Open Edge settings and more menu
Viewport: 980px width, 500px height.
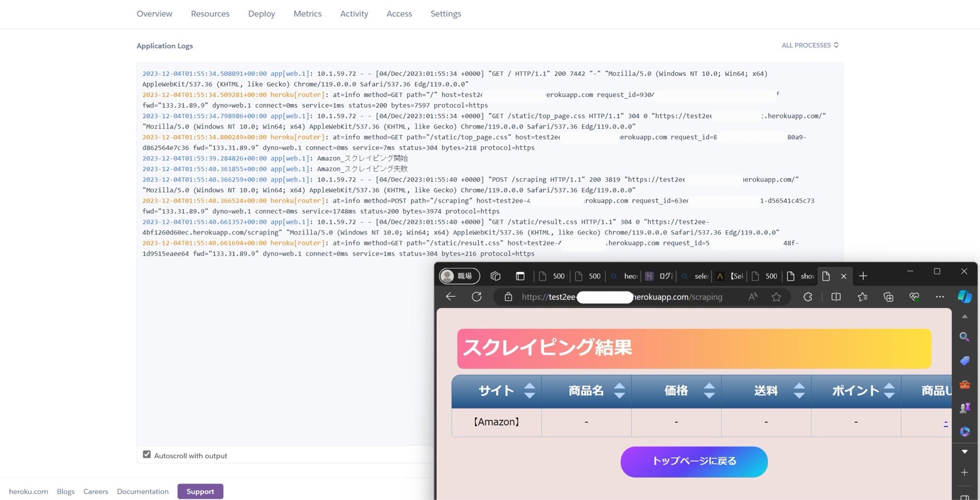940,297
